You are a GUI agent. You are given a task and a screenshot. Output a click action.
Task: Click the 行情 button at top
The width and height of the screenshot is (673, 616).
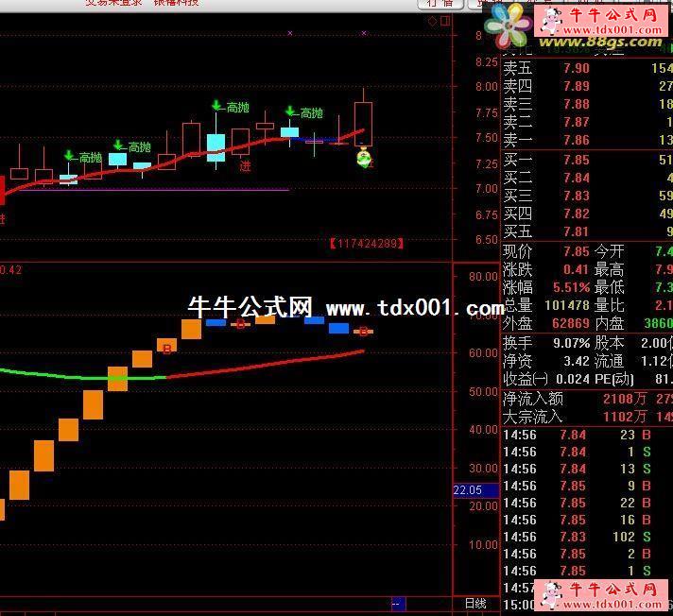(x=440, y=3)
